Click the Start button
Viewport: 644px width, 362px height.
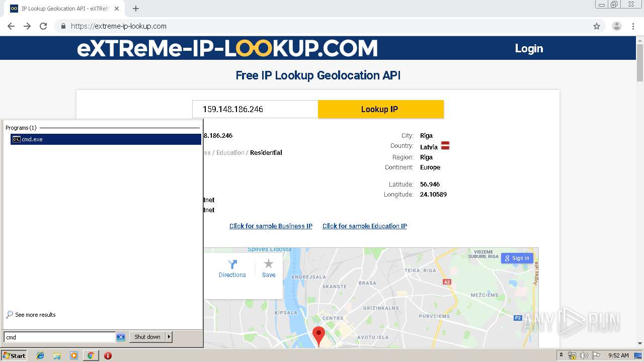pos(14,355)
